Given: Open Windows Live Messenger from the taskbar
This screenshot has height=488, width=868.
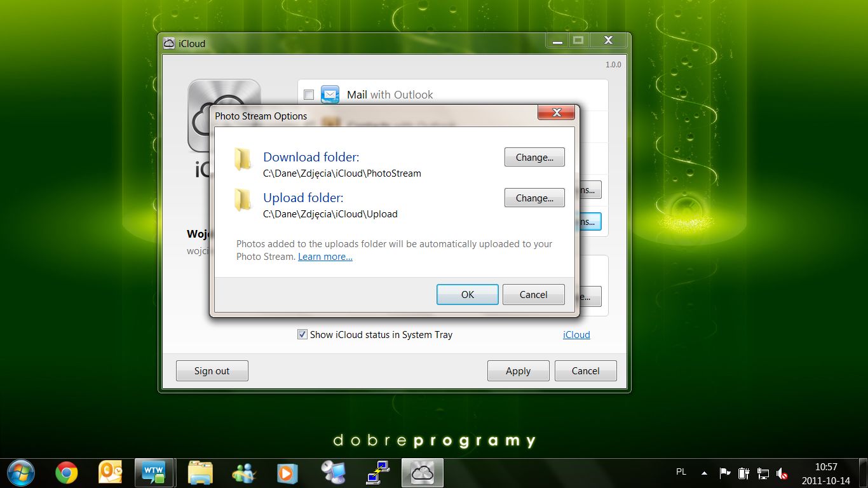Looking at the screenshot, I should point(244,473).
